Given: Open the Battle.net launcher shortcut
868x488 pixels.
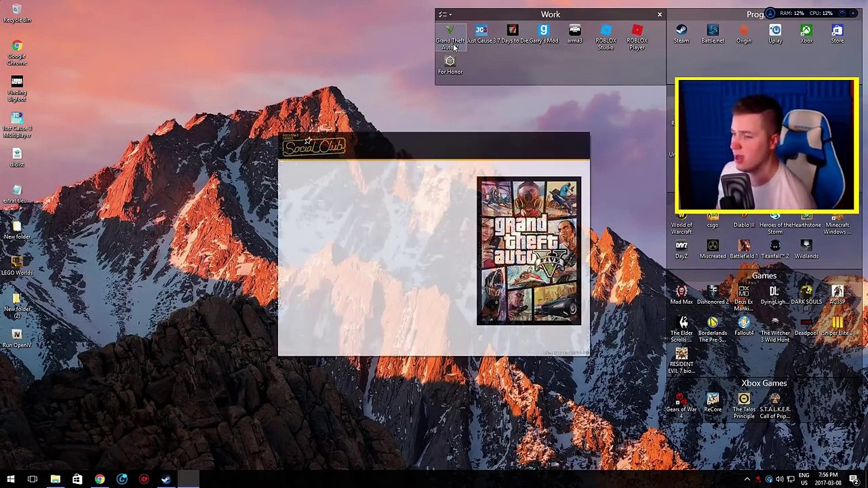Looking at the screenshot, I should pos(713,34).
